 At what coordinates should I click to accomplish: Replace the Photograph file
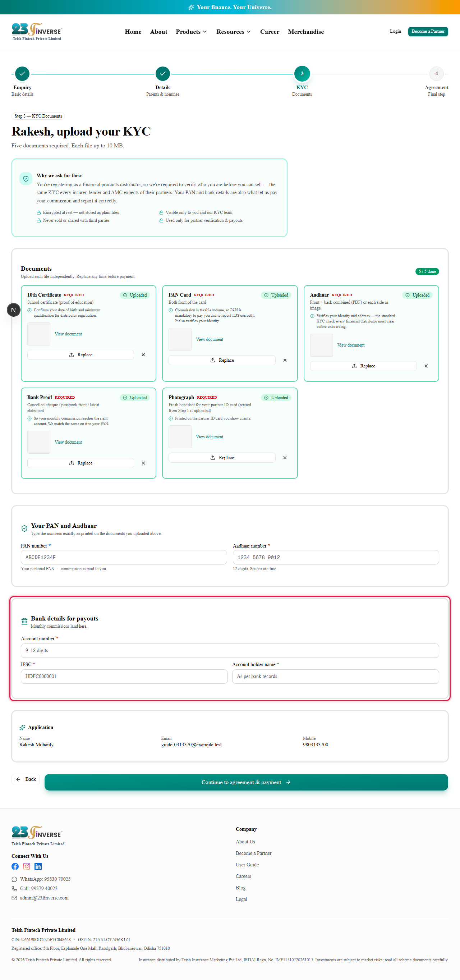coord(222,458)
